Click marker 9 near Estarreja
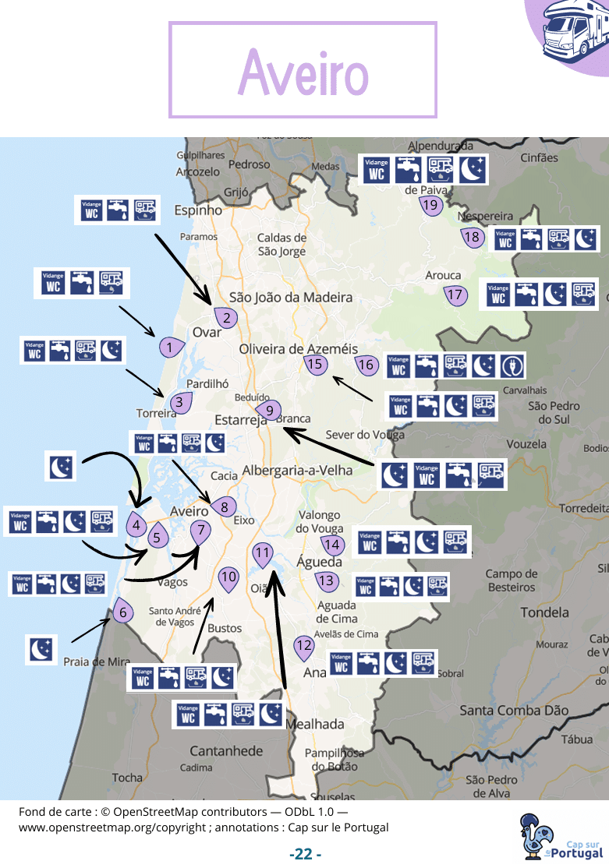 [269, 411]
